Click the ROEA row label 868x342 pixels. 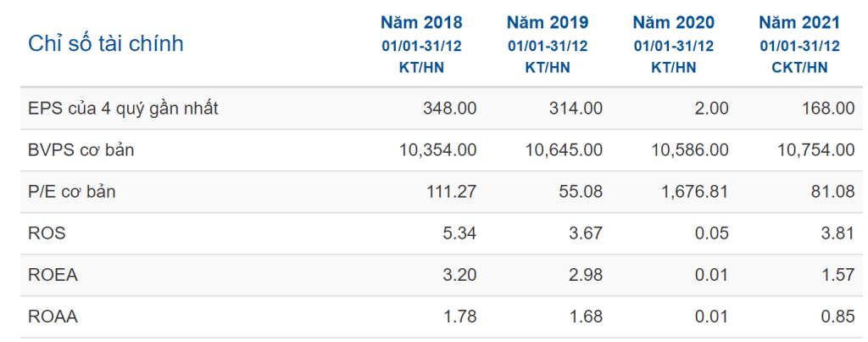[53, 275]
